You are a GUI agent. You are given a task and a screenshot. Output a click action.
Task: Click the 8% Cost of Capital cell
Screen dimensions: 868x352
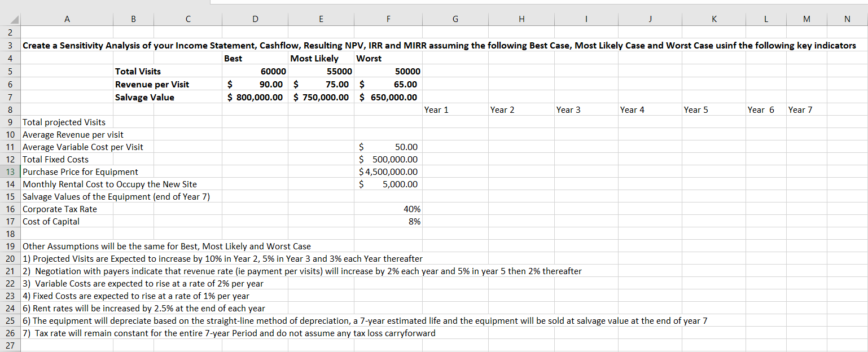pos(388,221)
